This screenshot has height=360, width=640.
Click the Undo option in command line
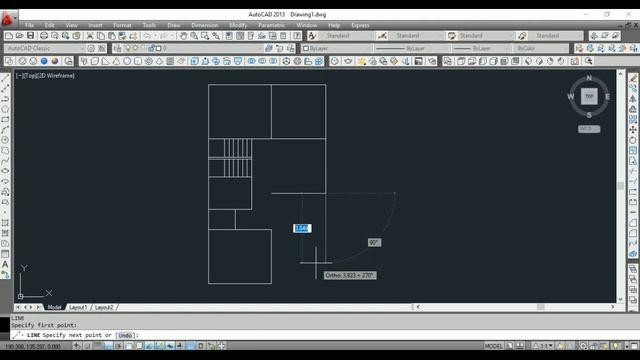tap(125, 335)
